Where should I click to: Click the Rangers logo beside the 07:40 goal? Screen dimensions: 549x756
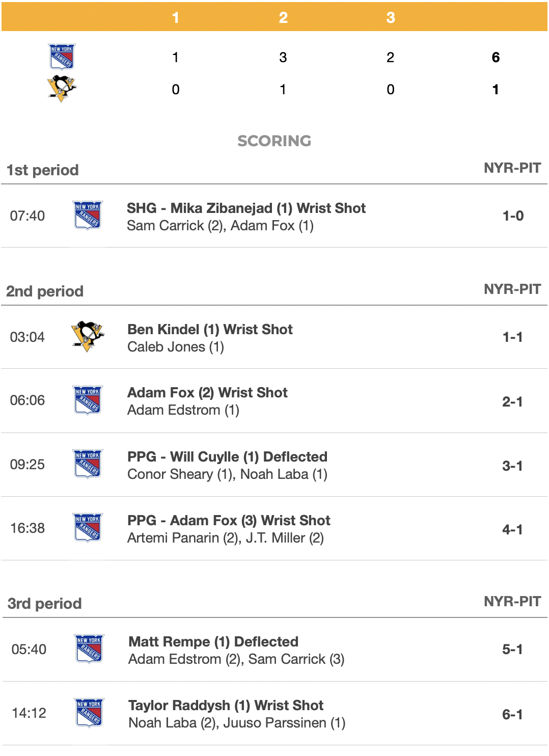tap(88, 215)
